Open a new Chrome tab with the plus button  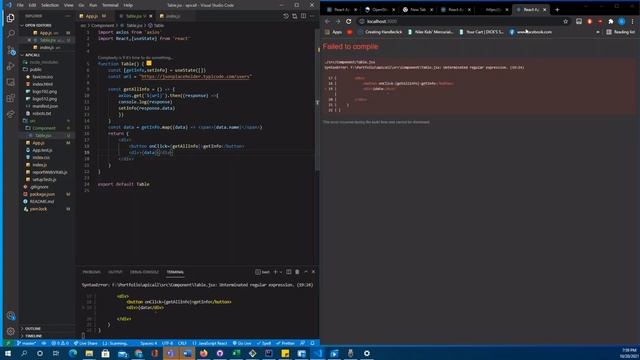pos(557,9)
